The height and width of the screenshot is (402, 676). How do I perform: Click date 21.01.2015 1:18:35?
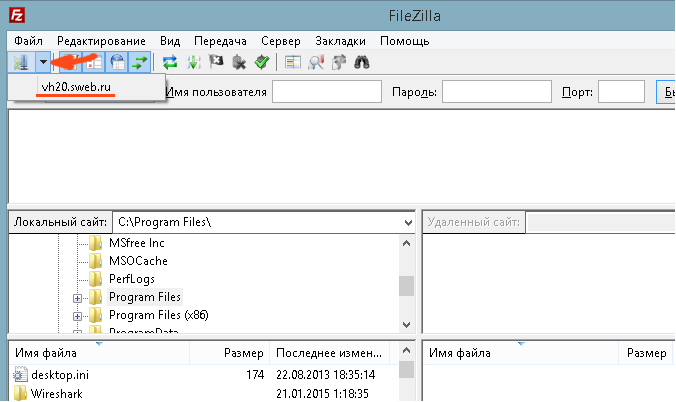coord(322,394)
